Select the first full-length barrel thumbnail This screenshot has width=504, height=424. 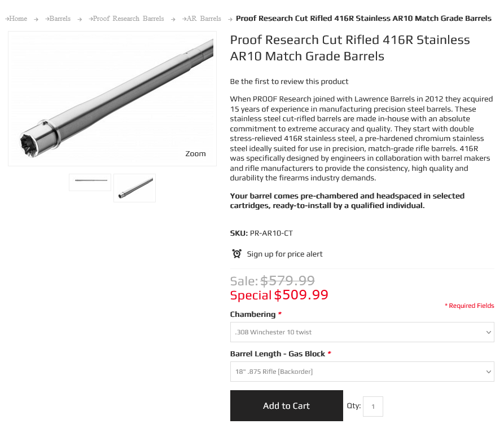click(90, 182)
